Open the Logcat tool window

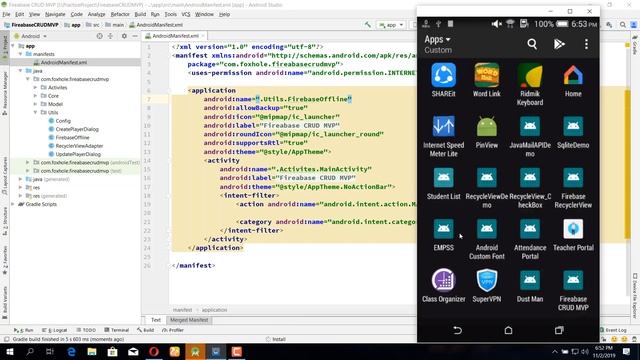tap(55, 330)
